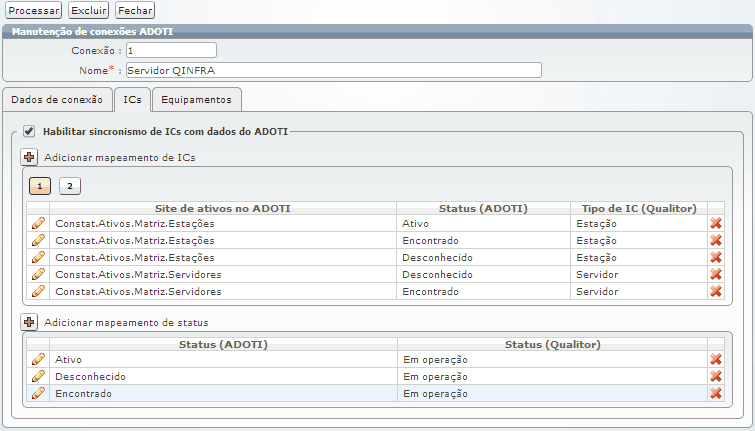The width and height of the screenshot is (755, 431).
Task: Delete the Estações row with status Encontrado
Action: coord(716,240)
